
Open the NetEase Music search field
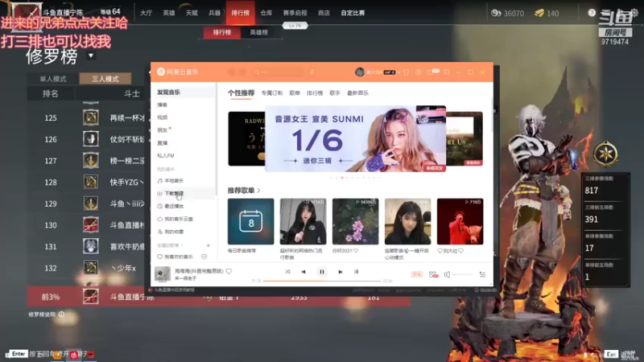(x=279, y=72)
